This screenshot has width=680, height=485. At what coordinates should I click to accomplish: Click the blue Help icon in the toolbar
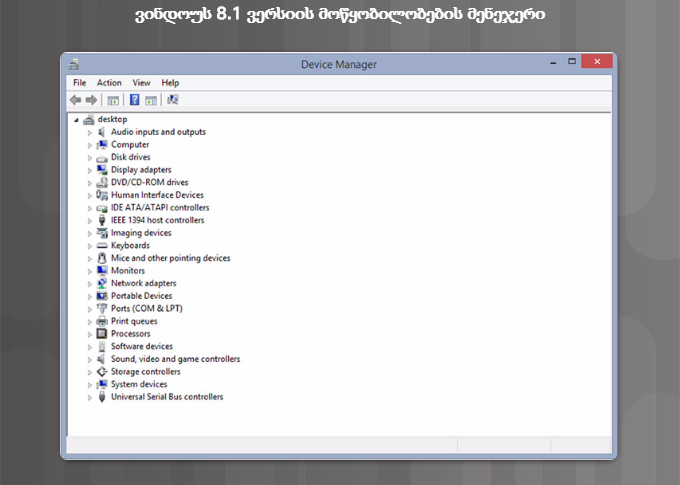click(134, 100)
